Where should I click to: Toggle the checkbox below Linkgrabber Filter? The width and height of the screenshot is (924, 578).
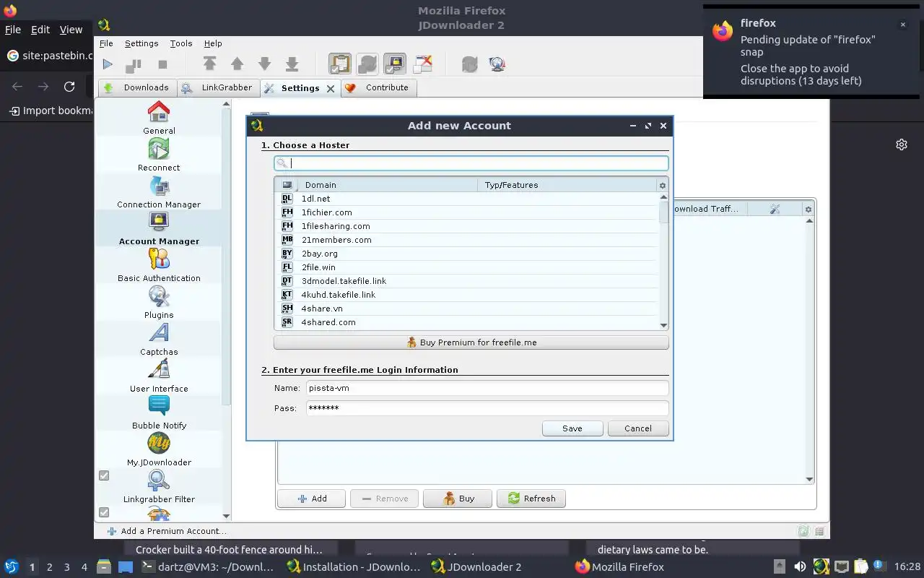(104, 512)
